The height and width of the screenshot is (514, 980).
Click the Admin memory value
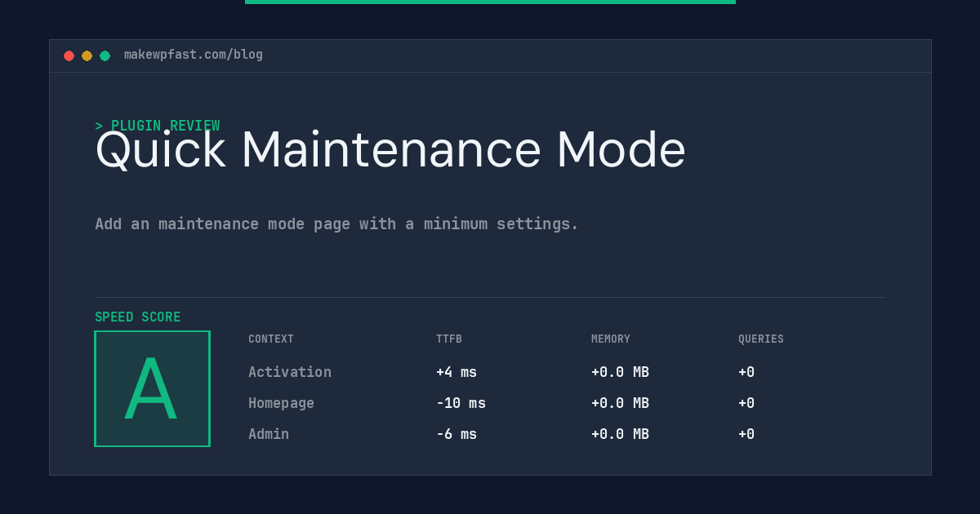(620, 434)
